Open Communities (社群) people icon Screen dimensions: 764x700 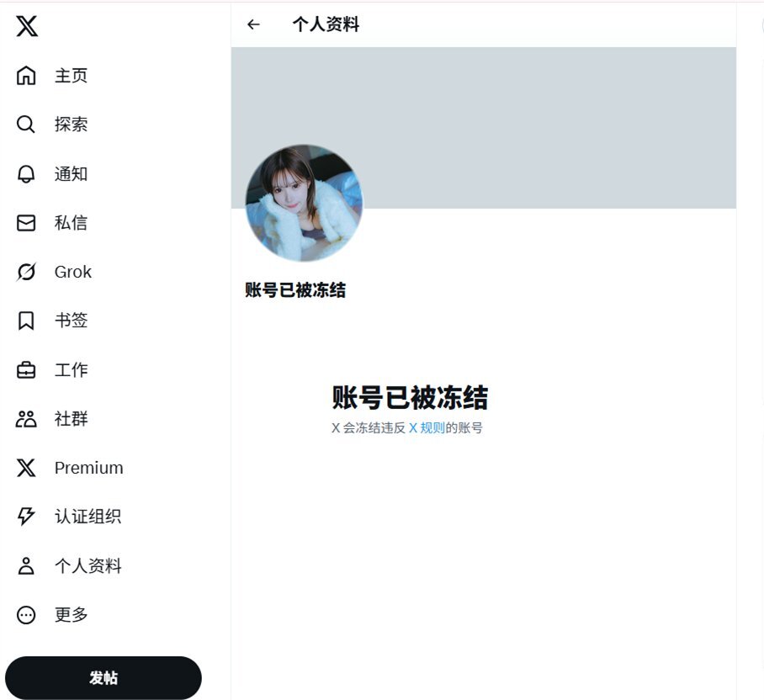point(26,419)
